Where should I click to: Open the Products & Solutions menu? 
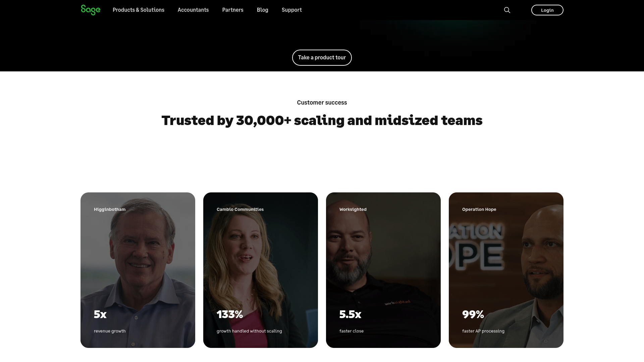[x=138, y=10]
